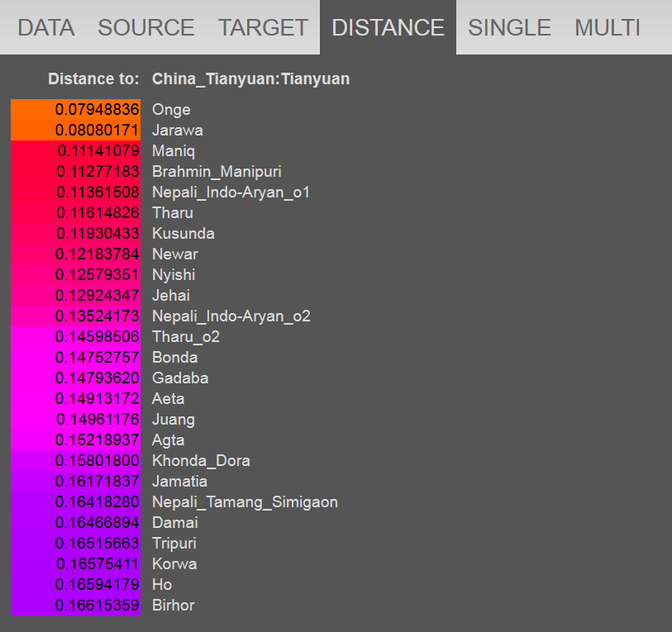Viewport: 672px width, 632px height.
Task: Click the distance value 0.14961176
Action: tap(75, 420)
